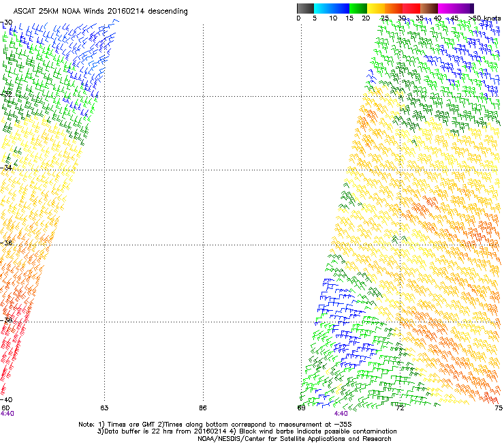Click the note line starting 'Note: 1) Times are GMT'

pyautogui.click(x=215, y=425)
